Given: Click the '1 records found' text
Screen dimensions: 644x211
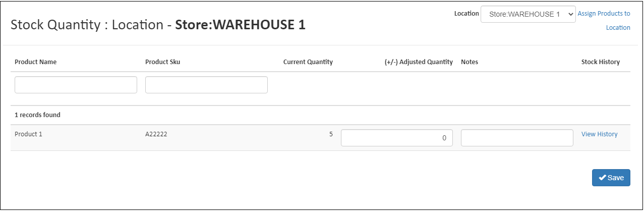Looking at the screenshot, I should (37, 115).
